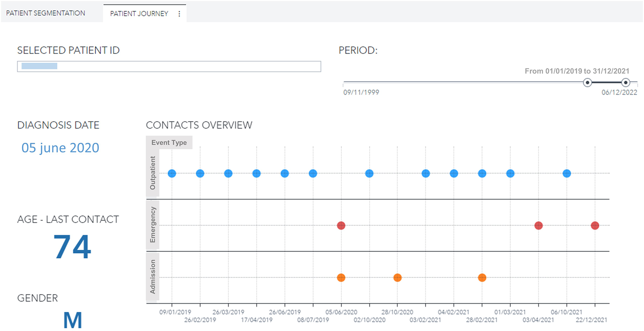Image resolution: width=644 pixels, height=331 pixels.
Task: Click the Admission row label
Action: coord(153,277)
